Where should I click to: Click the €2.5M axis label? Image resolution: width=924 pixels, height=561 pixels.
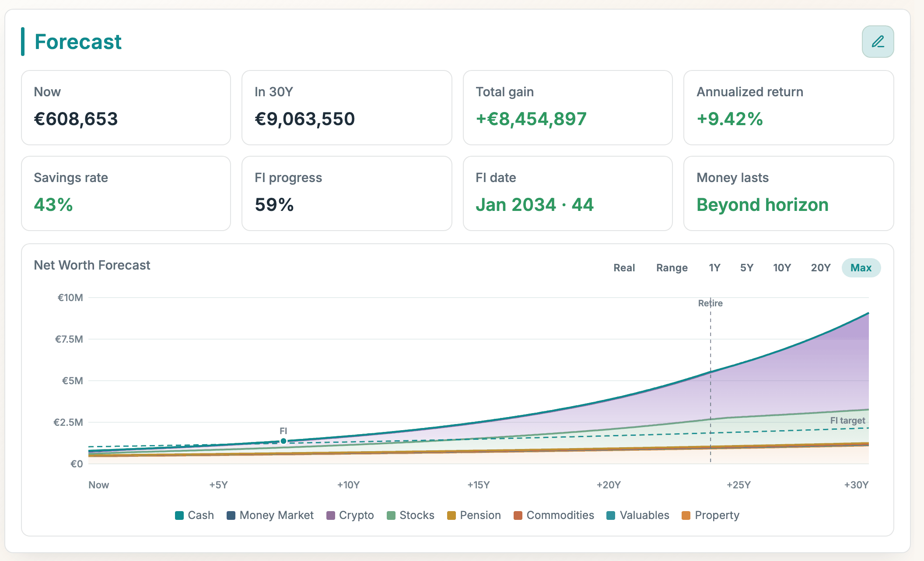(x=68, y=422)
